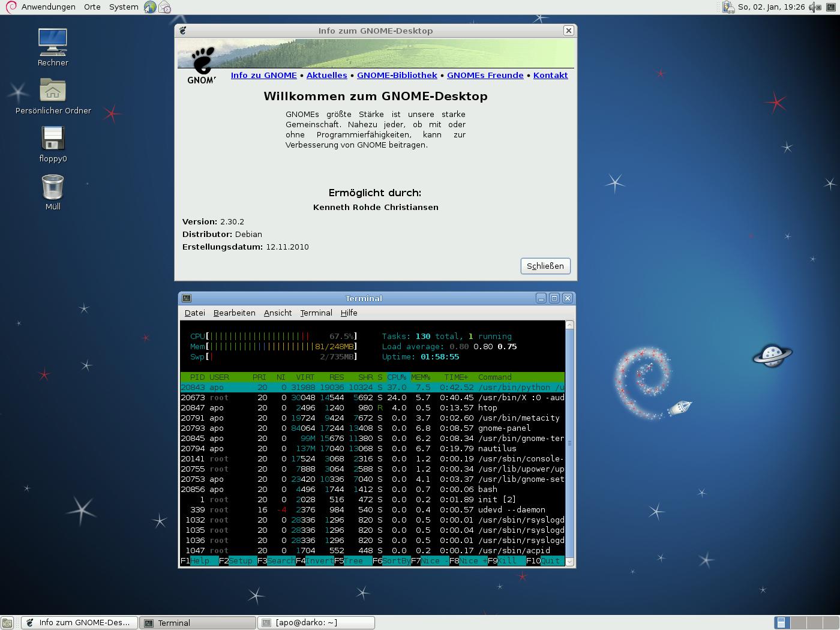Open the Orte menu
Screen dimensions: 840x630
point(92,7)
